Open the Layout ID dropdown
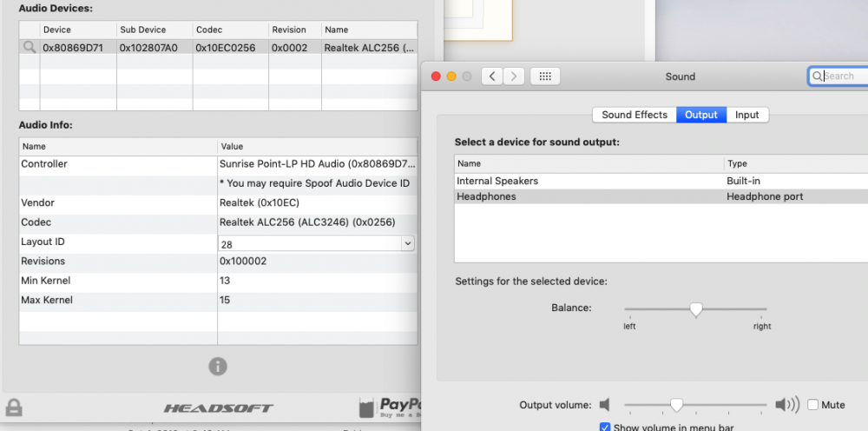Screen dimensions: 868x431 tap(407, 245)
